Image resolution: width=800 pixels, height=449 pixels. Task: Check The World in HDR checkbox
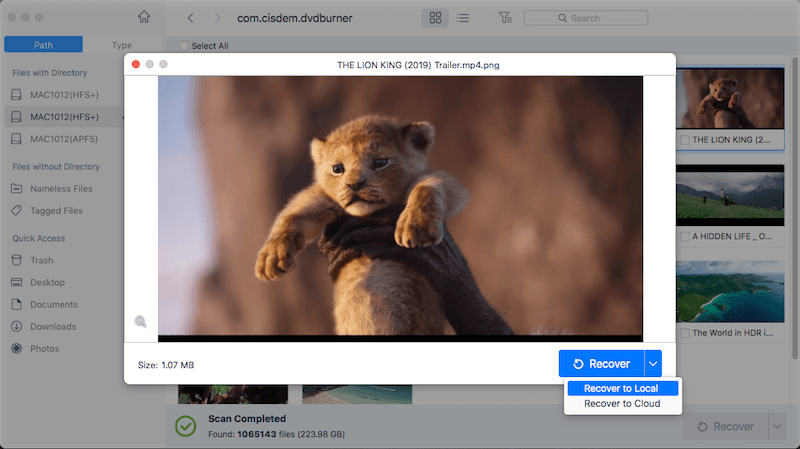coord(685,332)
